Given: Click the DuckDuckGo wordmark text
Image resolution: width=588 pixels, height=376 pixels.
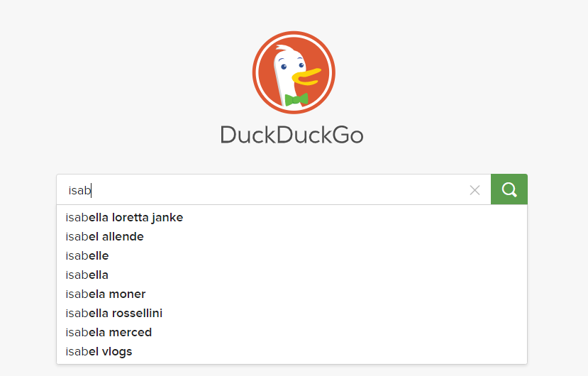Looking at the screenshot, I should click(x=292, y=135).
